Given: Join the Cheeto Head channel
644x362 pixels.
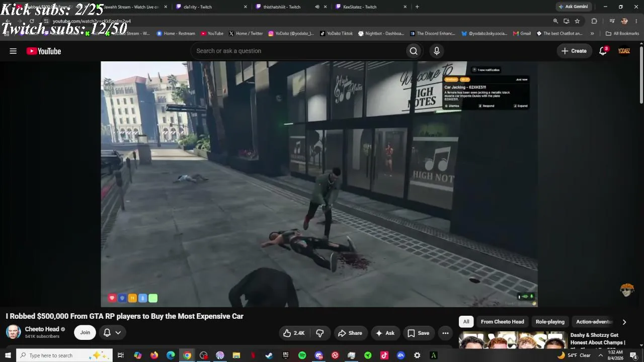Looking at the screenshot, I should pos(85,333).
